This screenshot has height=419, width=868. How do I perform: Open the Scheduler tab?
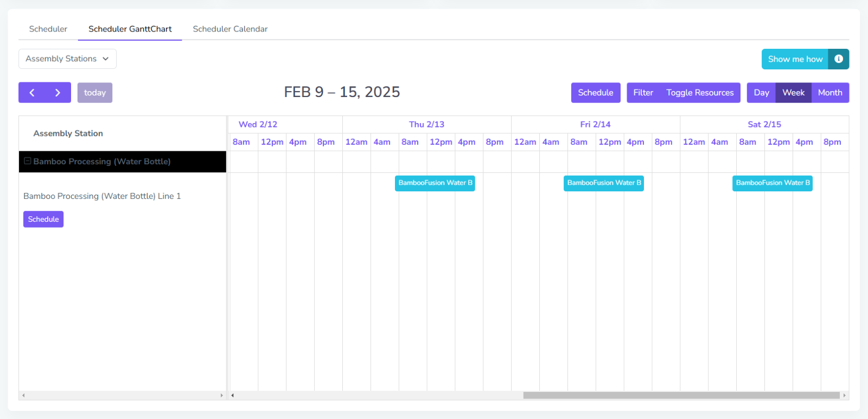48,29
